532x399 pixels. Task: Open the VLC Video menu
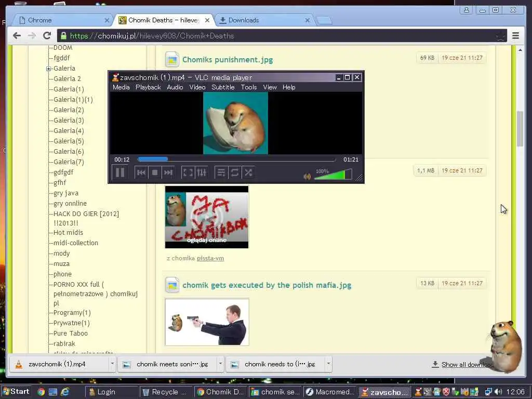pos(197,87)
